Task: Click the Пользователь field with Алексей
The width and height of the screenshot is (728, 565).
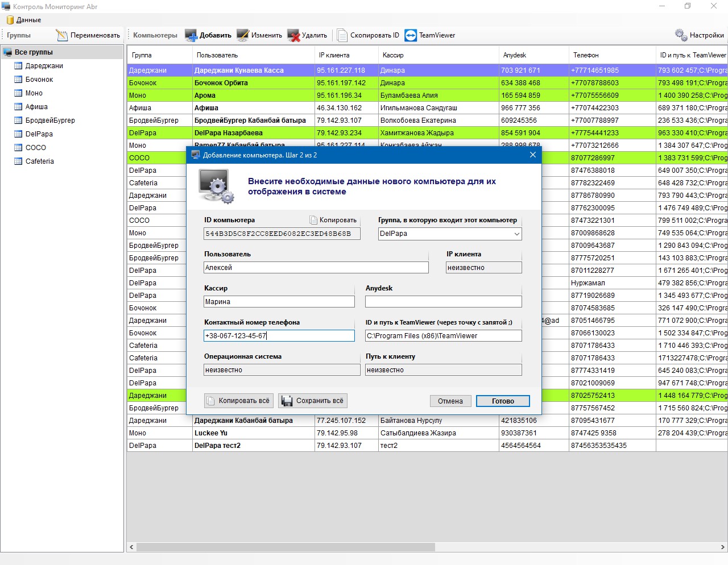Action: point(316,268)
